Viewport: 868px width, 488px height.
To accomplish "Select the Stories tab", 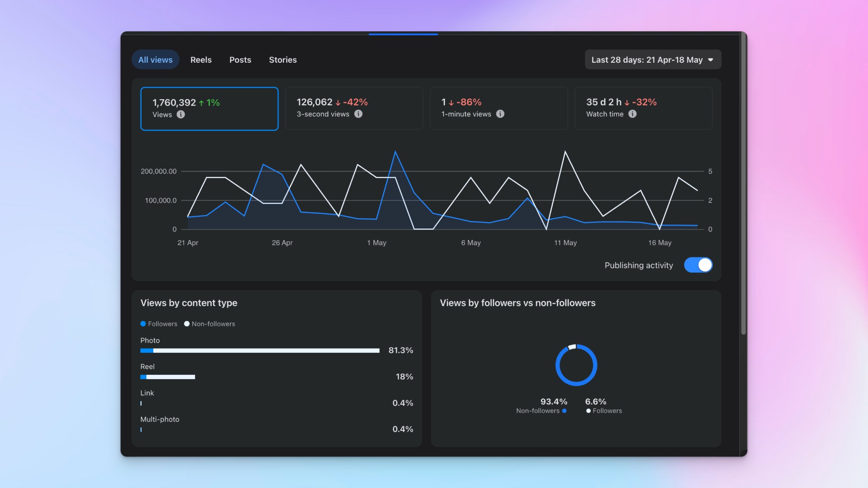I will coord(283,60).
